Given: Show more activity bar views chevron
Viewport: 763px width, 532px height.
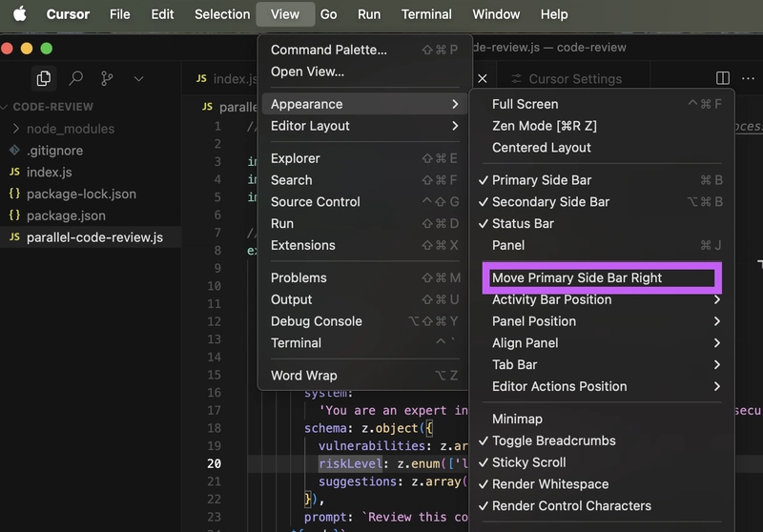Looking at the screenshot, I should [x=138, y=79].
